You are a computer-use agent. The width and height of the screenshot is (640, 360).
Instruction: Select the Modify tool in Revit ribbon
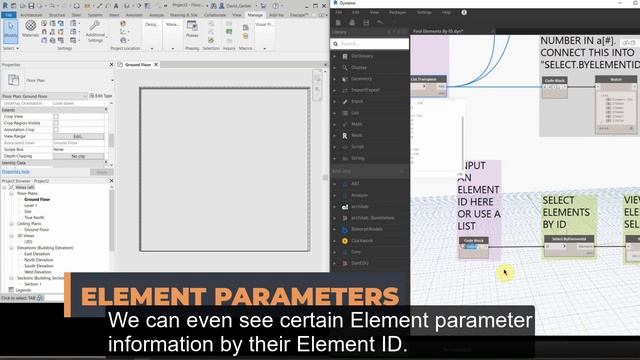pyautogui.click(x=10, y=31)
